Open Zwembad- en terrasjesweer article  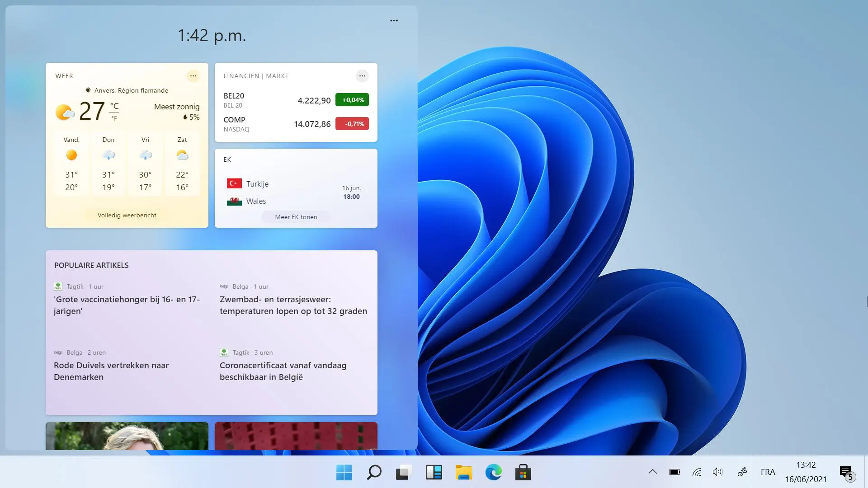click(x=293, y=305)
